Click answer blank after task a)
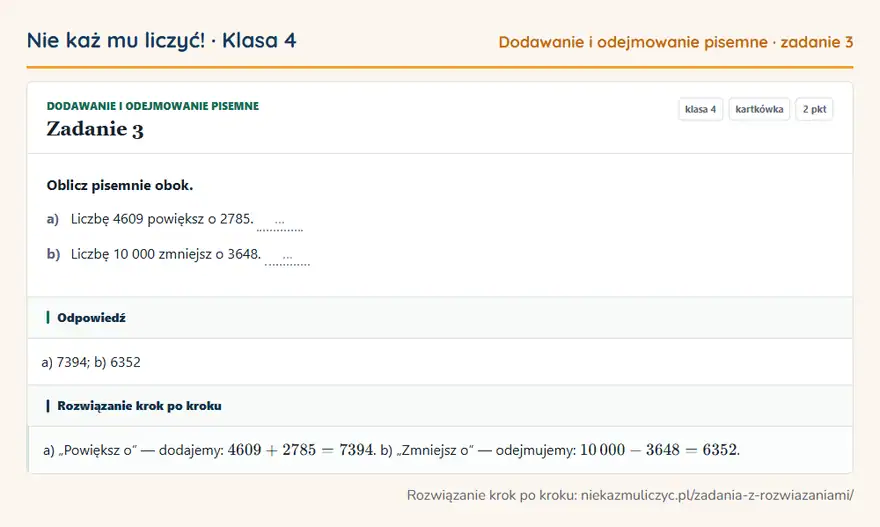 pos(279,222)
